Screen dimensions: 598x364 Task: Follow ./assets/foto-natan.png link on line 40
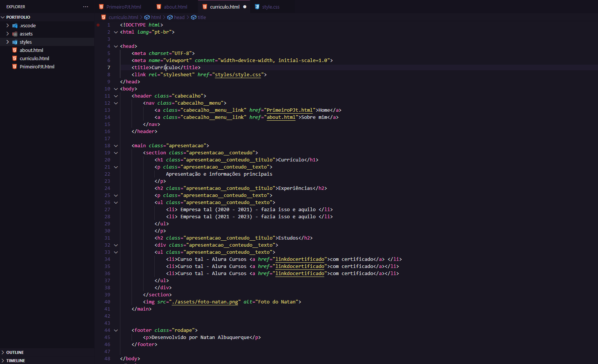(x=205, y=302)
